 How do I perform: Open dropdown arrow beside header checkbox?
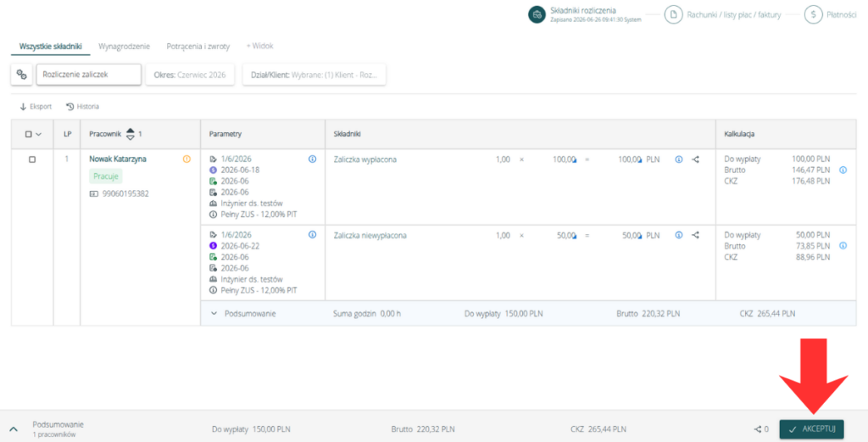coord(39,134)
